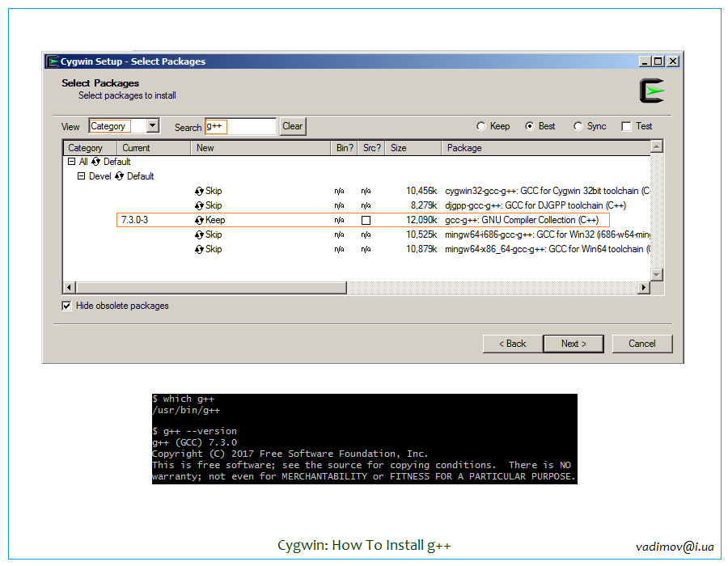728x566 pixels.
Task: Go back with the Back button
Action: pos(513,344)
